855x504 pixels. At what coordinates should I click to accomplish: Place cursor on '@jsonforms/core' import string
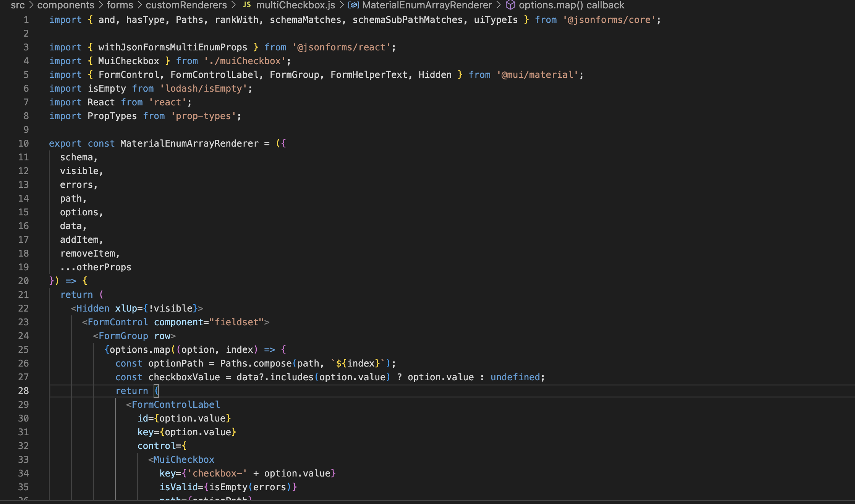tap(609, 20)
